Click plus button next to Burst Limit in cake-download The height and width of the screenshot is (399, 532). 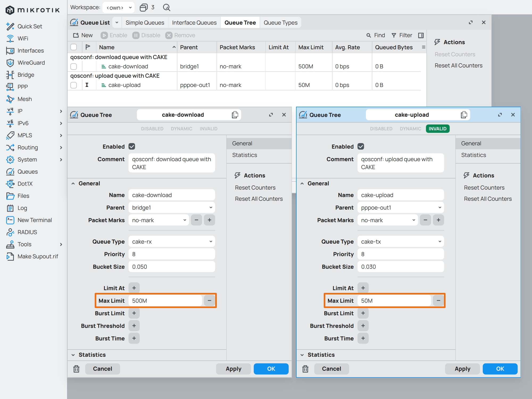click(x=134, y=313)
